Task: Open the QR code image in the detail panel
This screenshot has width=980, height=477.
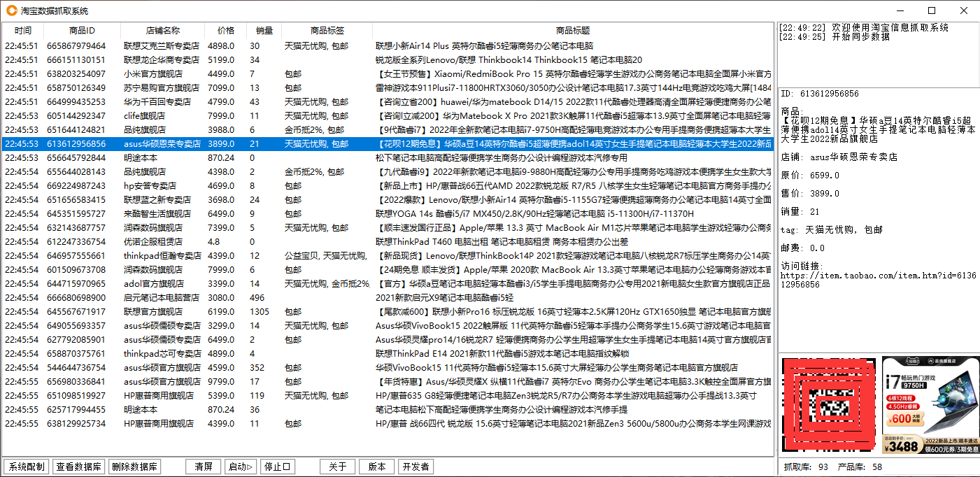Action: coord(829,406)
